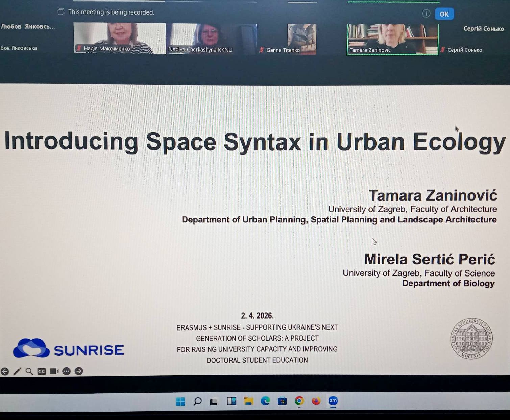Select Nadiya Cherkashyna KKNU video tile
Screen dimensions: 510x420
212,38
